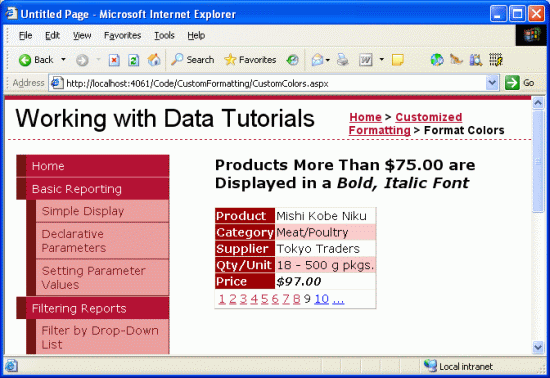
Task: Click inside the address URL field
Action: click(x=274, y=83)
